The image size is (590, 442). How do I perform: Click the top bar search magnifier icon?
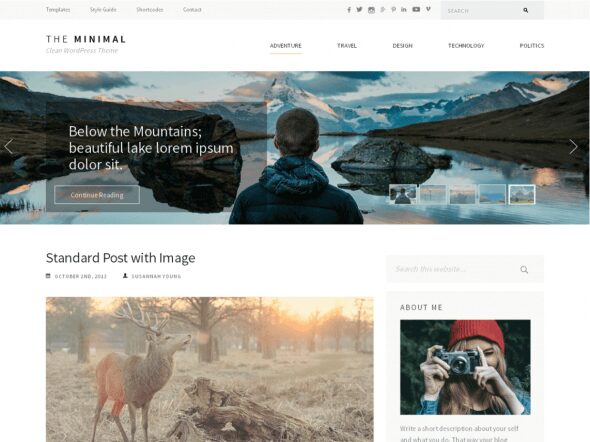click(x=526, y=11)
